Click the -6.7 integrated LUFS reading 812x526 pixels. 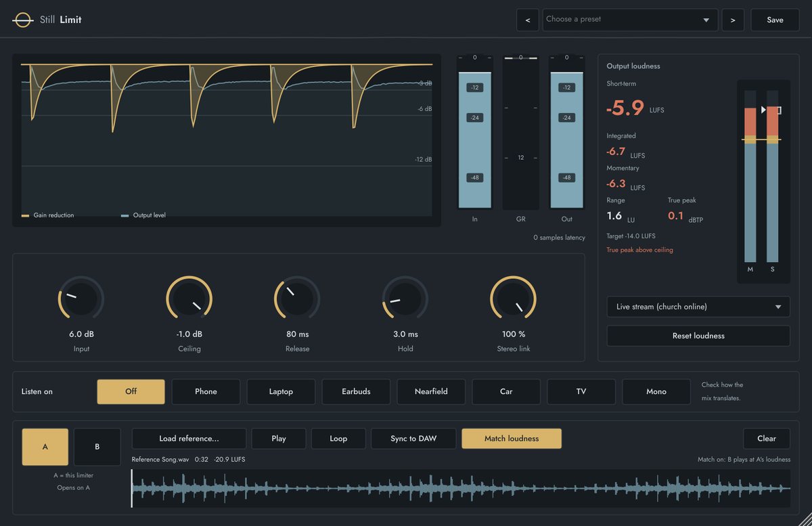616,152
